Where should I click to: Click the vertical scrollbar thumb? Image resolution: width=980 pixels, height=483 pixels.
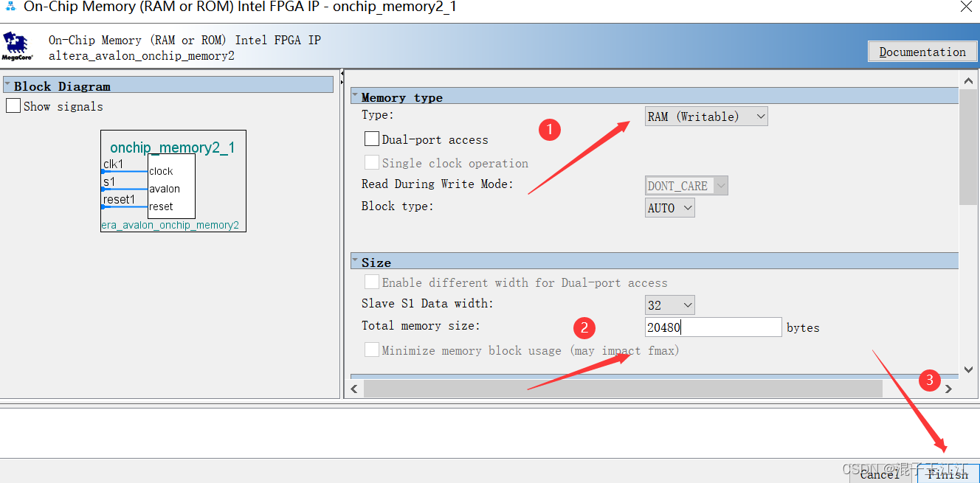[969, 146]
